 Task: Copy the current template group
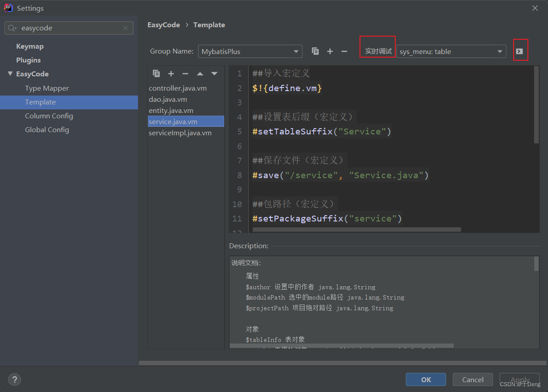[315, 51]
